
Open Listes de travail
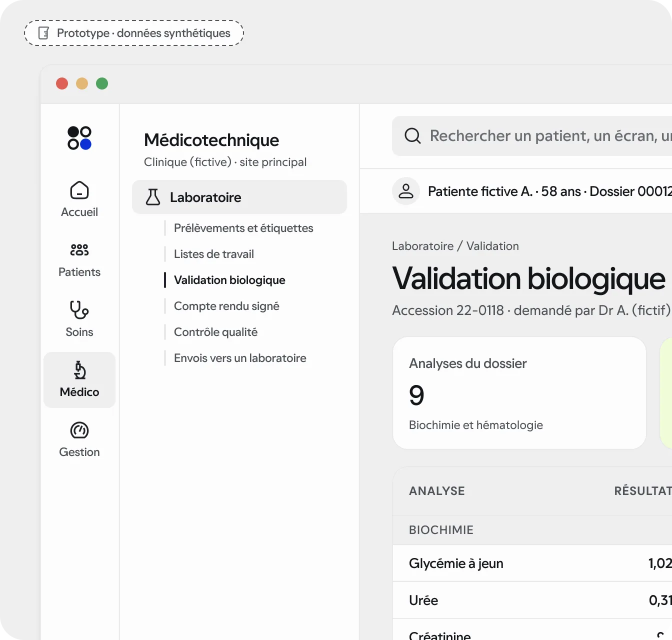point(214,254)
